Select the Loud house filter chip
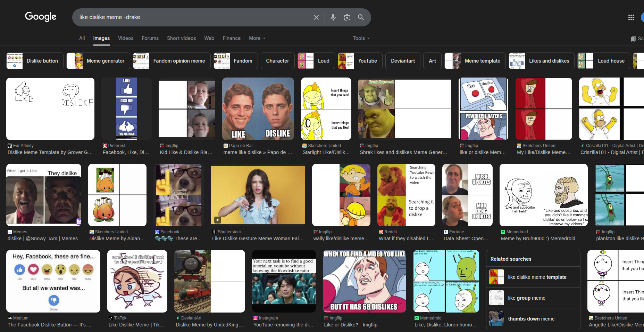 click(x=604, y=61)
